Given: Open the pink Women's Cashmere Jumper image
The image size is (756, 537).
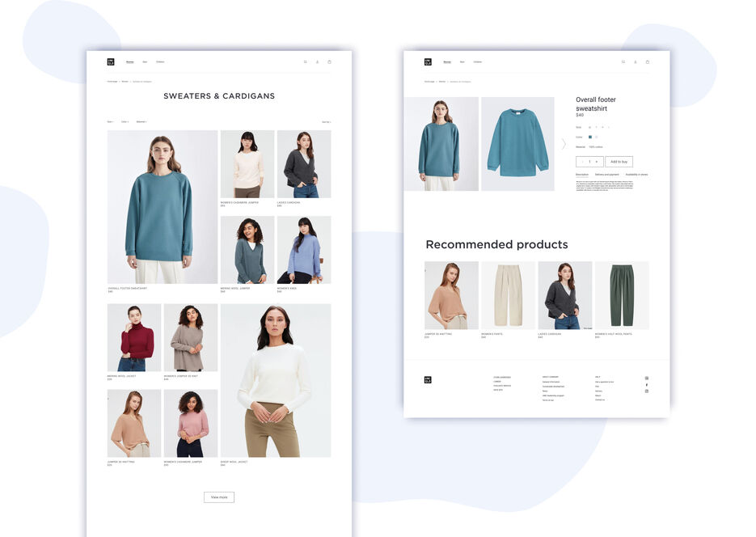Looking at the screenshot, I should click(x=191, y=423).
